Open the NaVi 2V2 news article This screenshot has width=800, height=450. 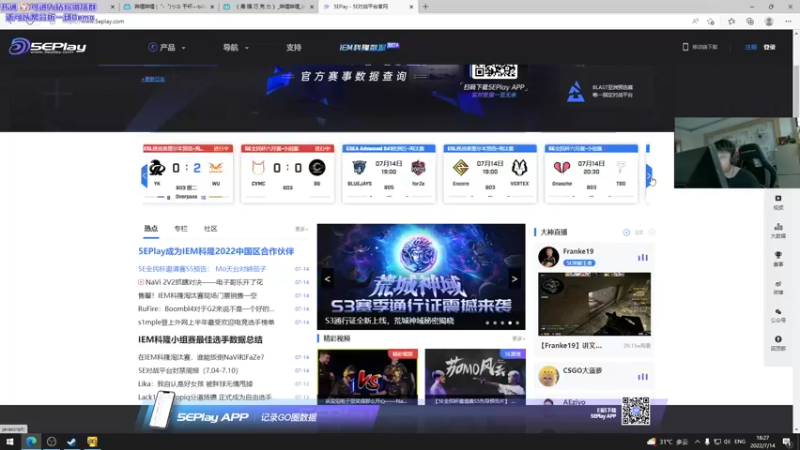[204, 282]
